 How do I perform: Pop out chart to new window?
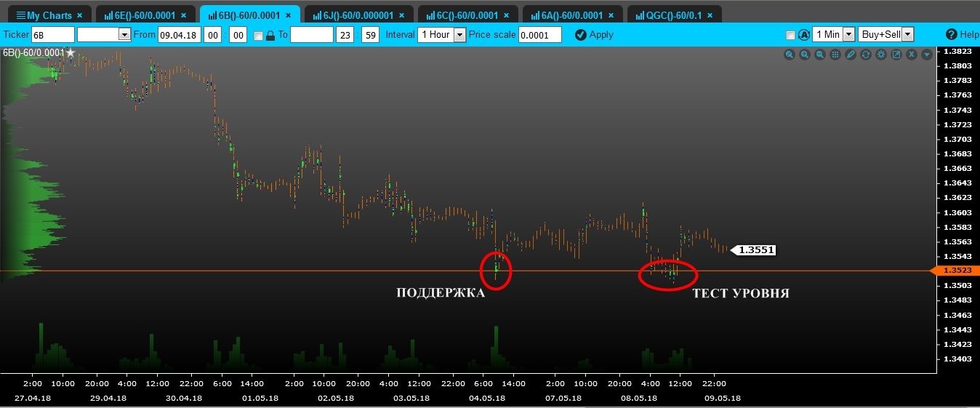coord(896,55)
